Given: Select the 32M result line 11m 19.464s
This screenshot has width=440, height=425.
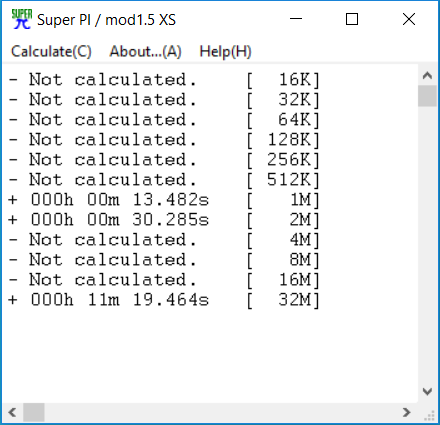Looking at the screenshot, I should click(x=164, y=300).
